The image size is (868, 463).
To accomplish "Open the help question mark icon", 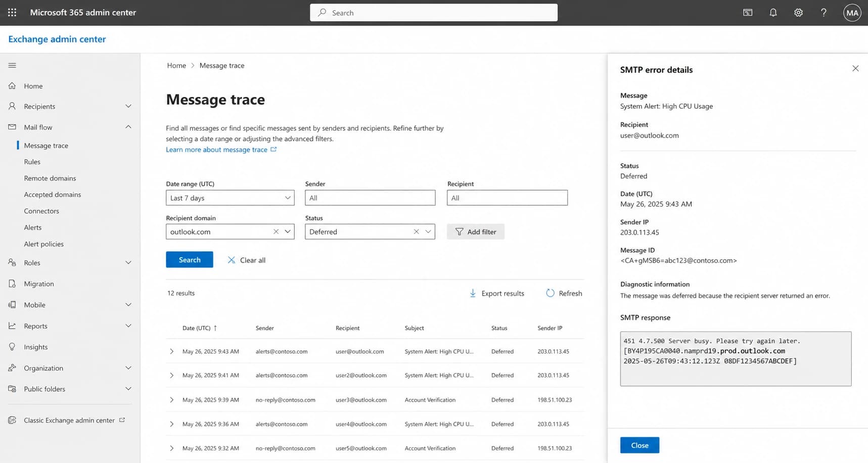I will pyautogui.click(x=824, y=13).
